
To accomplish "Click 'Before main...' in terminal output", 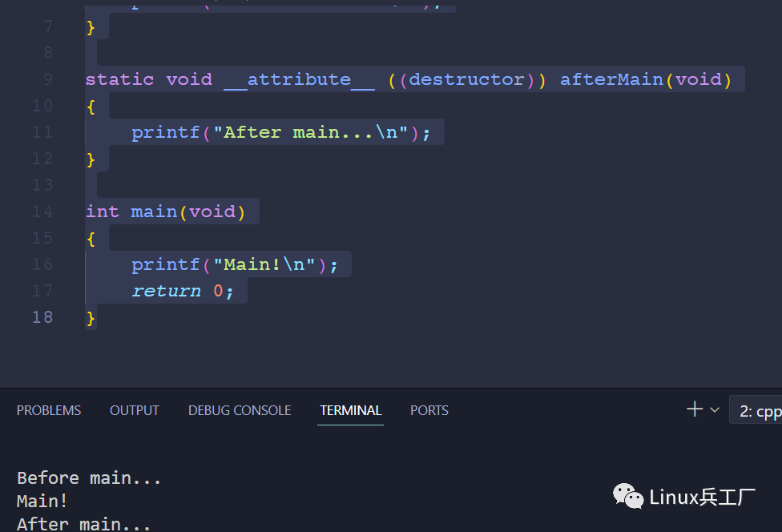I will [89, 478].
